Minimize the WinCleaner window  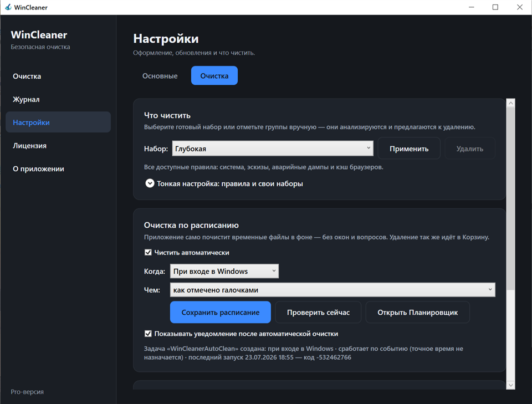pyautogui.click(x=471, y=7)
